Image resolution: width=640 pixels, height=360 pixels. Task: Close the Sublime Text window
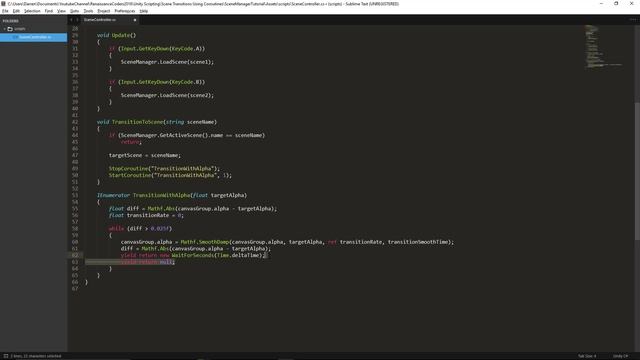click(x=631, y=3)
